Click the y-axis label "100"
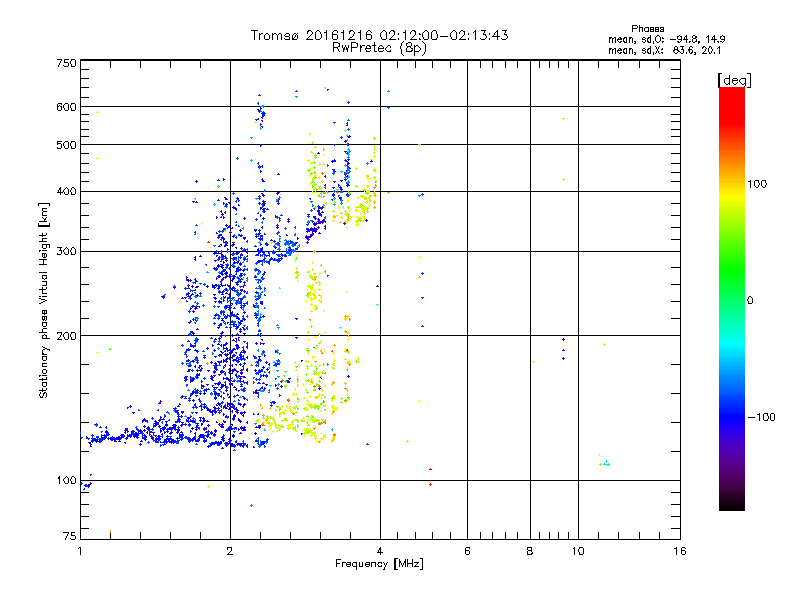800x600 pixels. (67, 481)
